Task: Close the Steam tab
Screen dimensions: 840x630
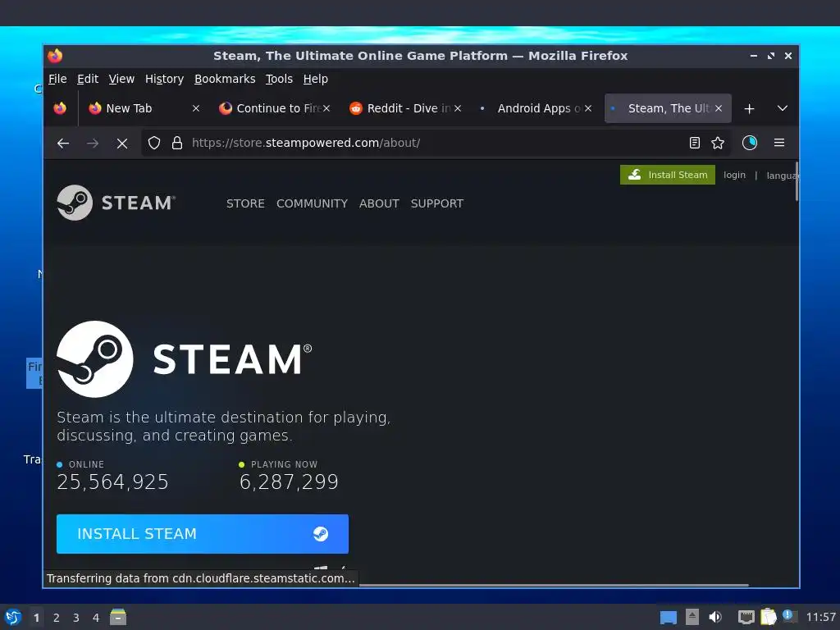Action: tap(719, 108)
